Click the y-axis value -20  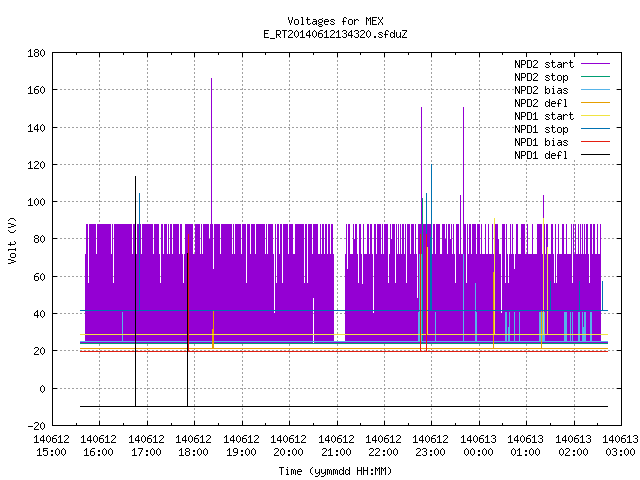[36, 426]
